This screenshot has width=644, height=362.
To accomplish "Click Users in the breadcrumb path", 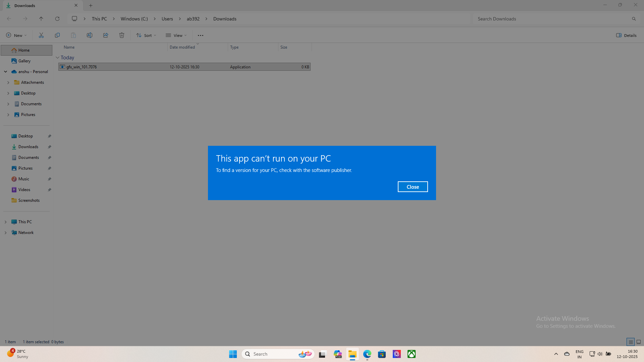I will 167,19.
